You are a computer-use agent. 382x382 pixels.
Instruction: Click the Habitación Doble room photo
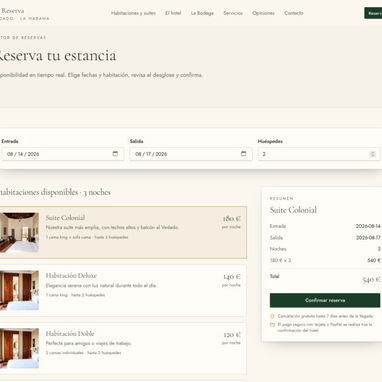(x=19, y=348)
